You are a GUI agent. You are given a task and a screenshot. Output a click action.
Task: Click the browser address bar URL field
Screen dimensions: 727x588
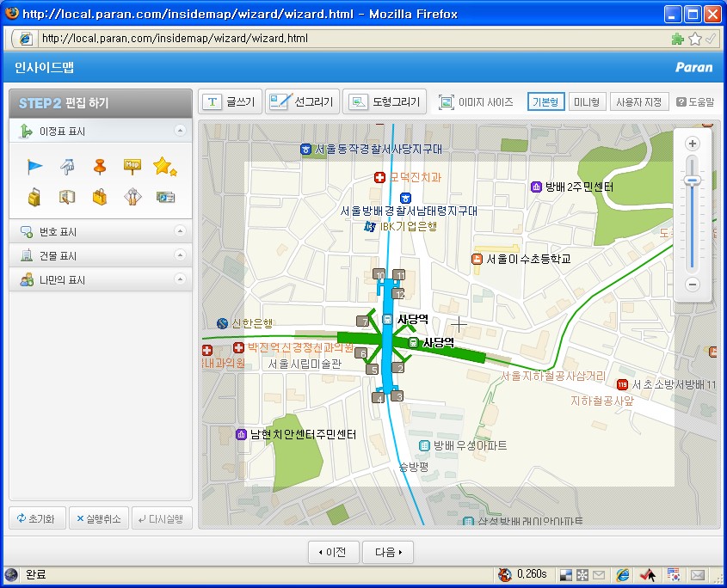click(353, 39)
